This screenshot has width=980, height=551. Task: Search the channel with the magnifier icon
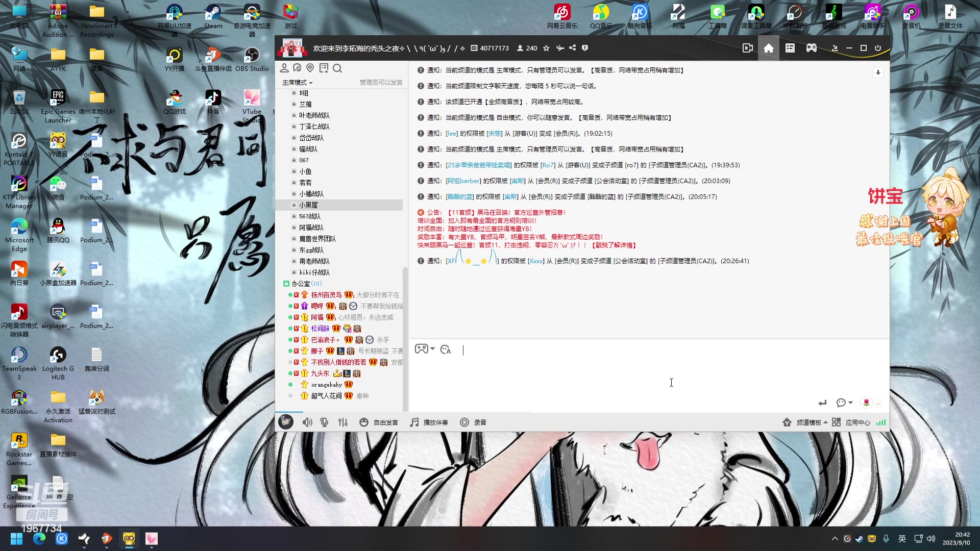337,68
